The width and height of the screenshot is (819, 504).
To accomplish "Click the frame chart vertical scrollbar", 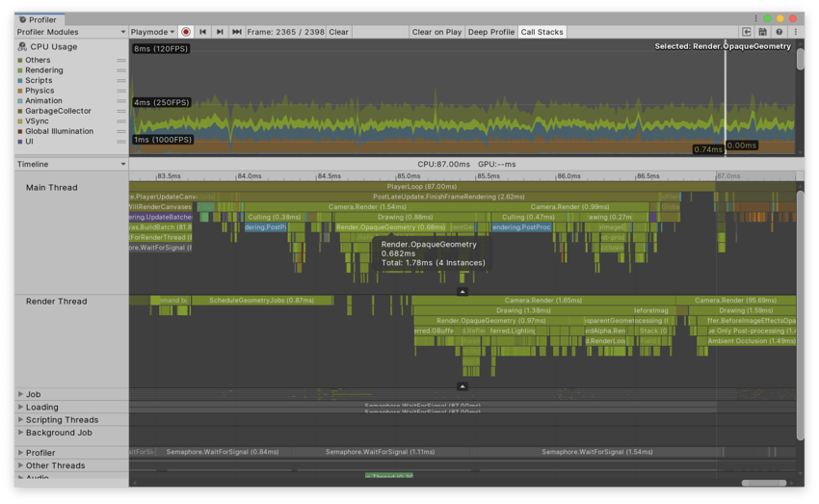I will coord(800,59).
